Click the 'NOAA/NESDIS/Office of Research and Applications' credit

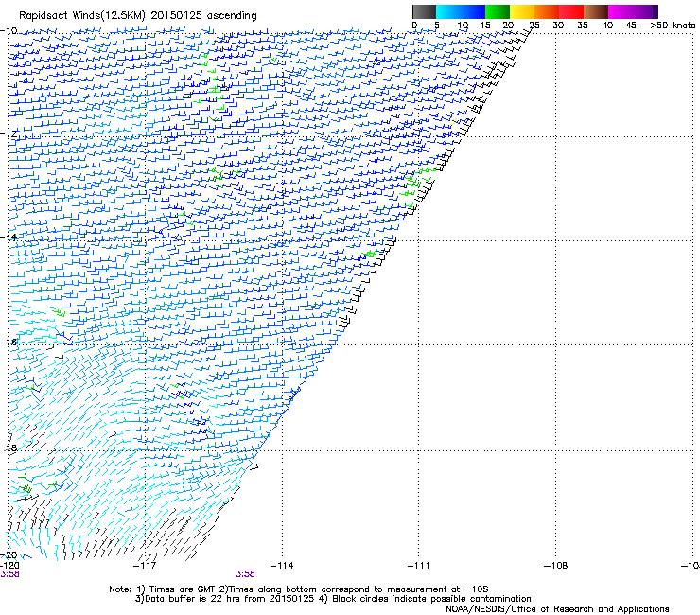coord(557,609)
